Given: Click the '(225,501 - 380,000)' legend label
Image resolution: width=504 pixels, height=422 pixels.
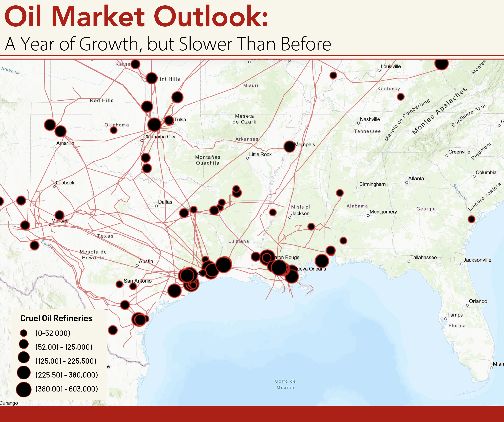Looking at the screenshot, I should [x=67, y=375].
